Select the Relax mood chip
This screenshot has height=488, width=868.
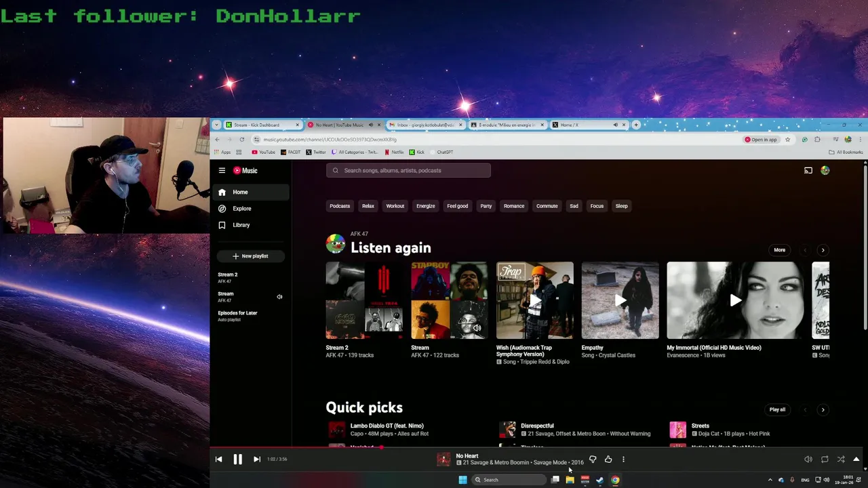(x=368, y=206)
